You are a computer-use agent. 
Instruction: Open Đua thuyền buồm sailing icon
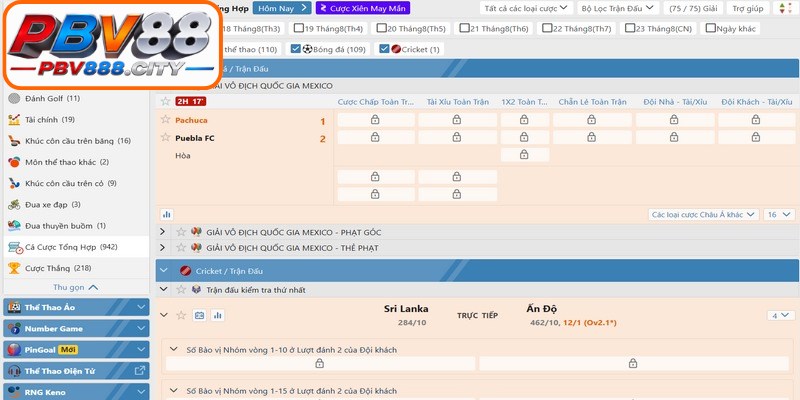tap(14, 226)
